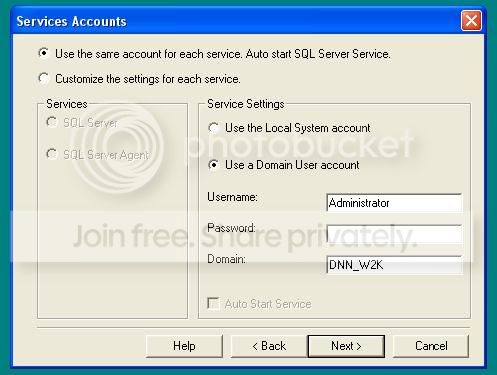This screenshot has height=375, width=497.
Task: Click the Domain field showing DNN_W2K
Action: point(394,265)
